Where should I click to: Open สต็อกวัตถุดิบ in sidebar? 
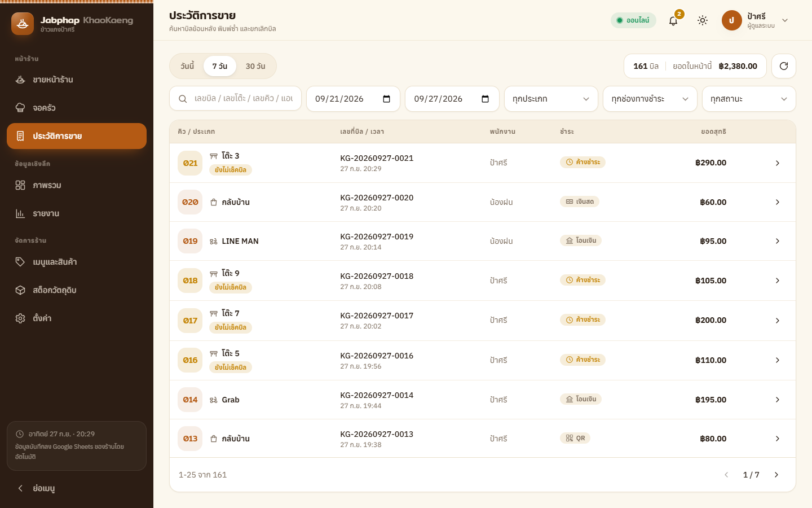click(77, 290)
